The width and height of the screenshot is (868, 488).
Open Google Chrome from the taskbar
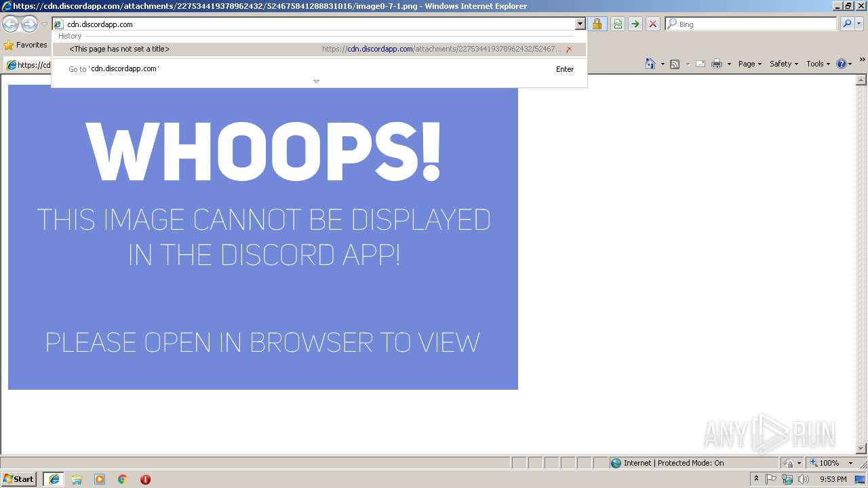coord(123,479)
